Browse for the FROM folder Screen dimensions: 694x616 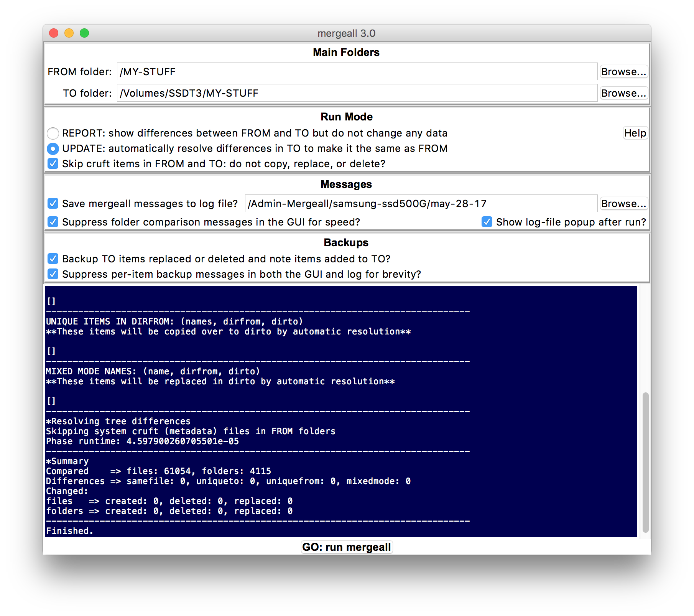(x=624, y=72)
